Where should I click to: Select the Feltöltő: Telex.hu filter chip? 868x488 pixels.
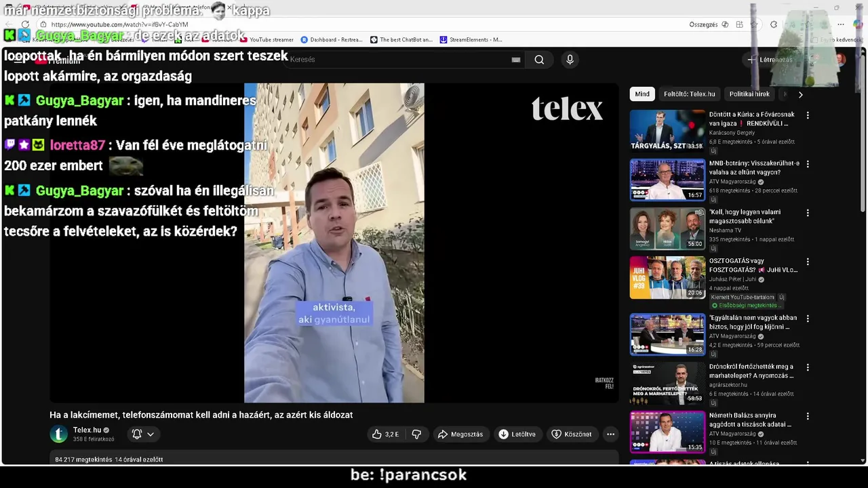click(x=689, y=94)
